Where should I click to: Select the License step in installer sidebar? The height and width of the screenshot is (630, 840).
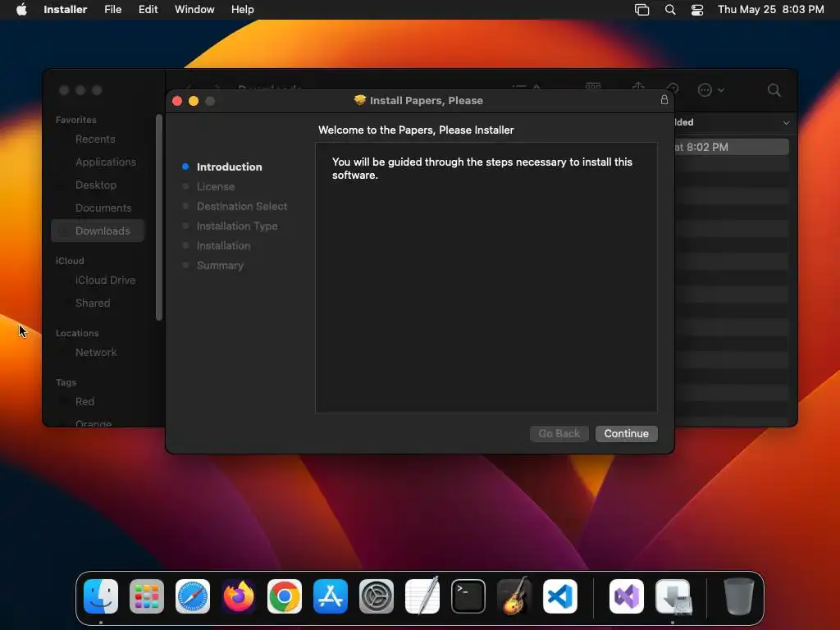[x=216, y=186]
